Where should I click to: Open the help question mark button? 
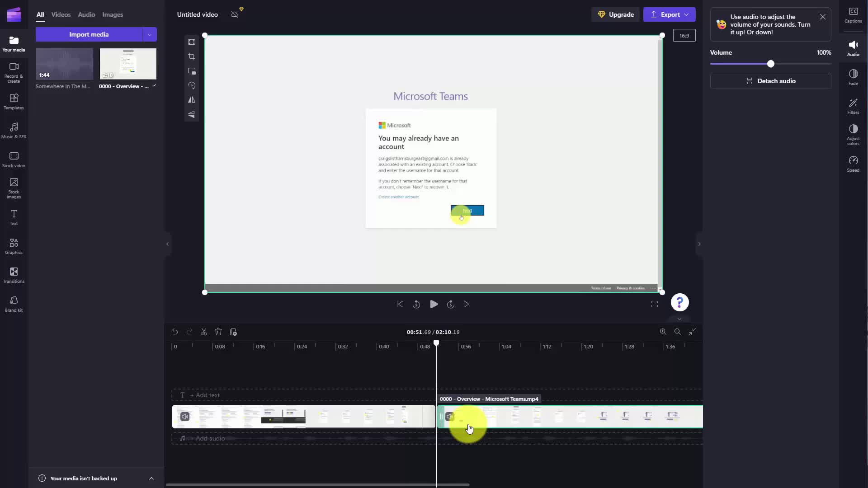[679, 302]
